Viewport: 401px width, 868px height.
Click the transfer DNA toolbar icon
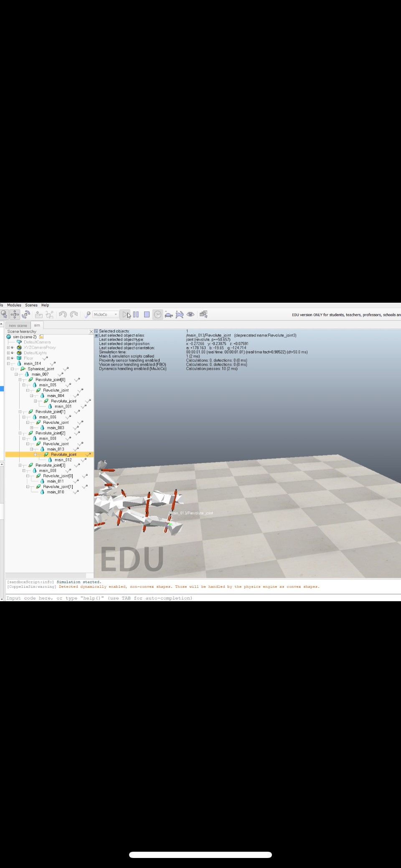(x=50, y=314)
